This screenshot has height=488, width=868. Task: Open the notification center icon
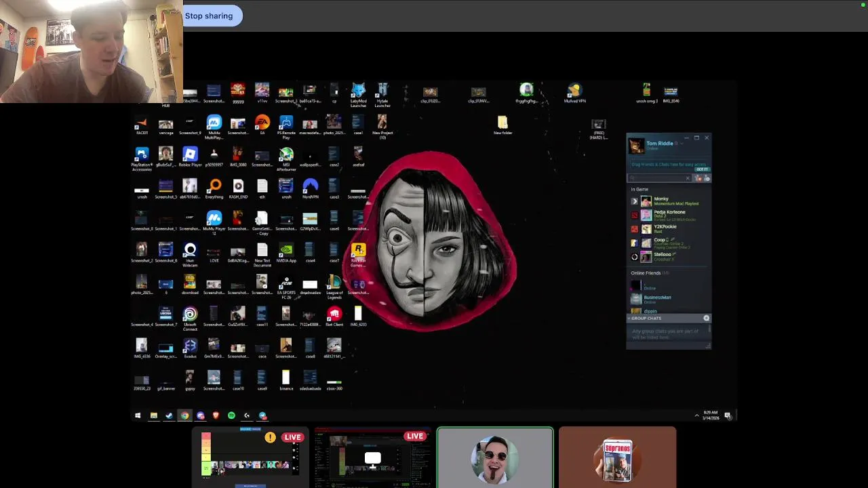pos(728,415)
